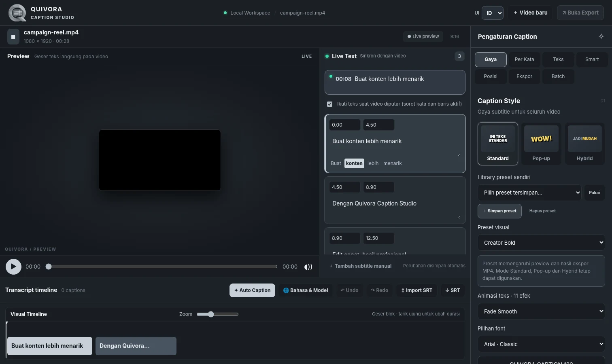Viewport: 612px width, 364px height.
Task: Click Simpan preset button
Action: (x=500, y=211)
